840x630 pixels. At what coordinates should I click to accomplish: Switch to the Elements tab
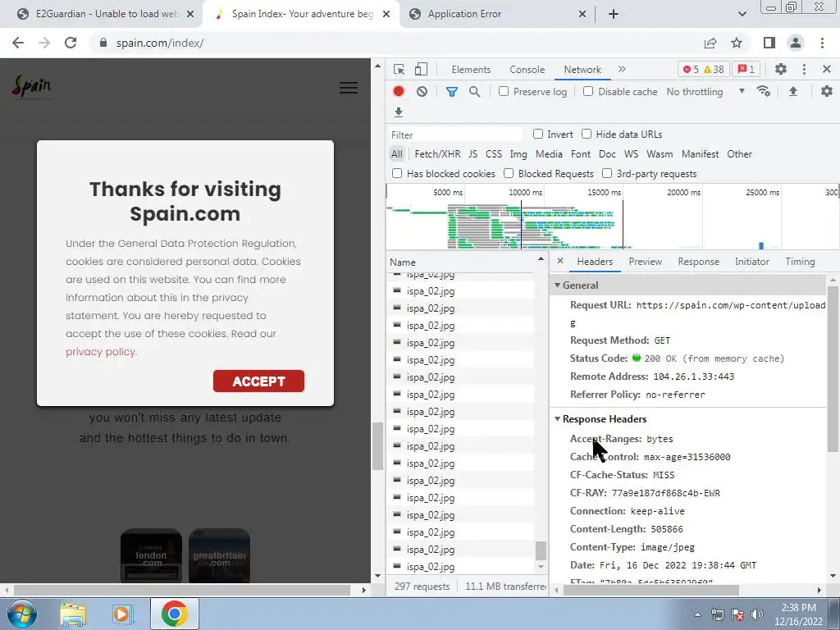pos(471,70)
